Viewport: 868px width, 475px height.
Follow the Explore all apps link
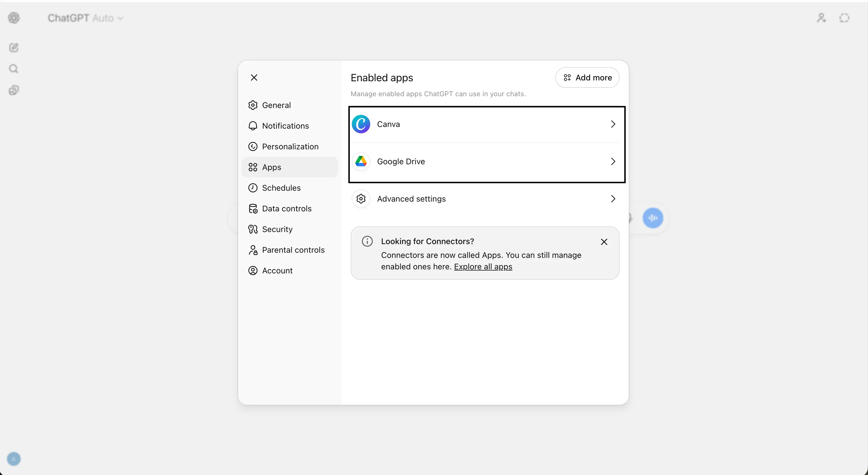[483, 267]
